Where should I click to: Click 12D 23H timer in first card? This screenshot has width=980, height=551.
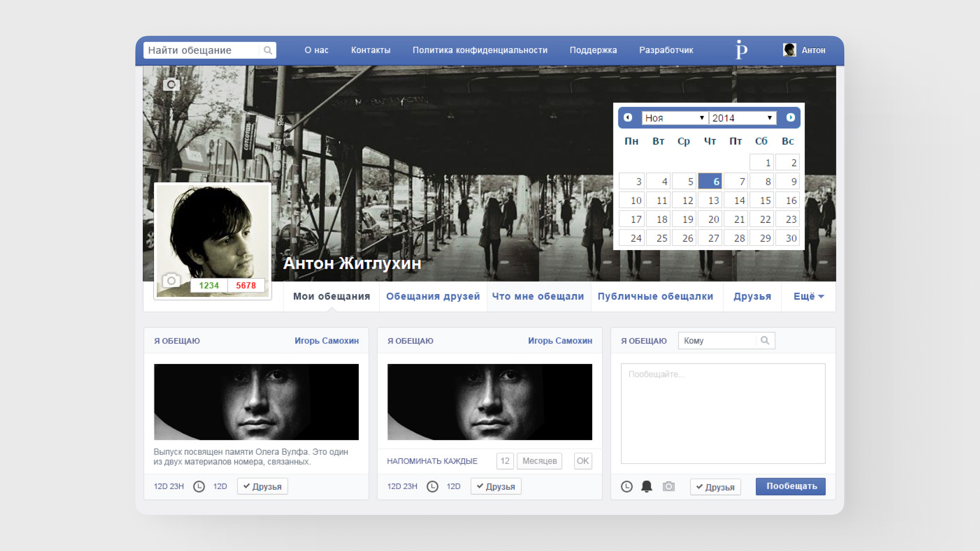point(168,486)
